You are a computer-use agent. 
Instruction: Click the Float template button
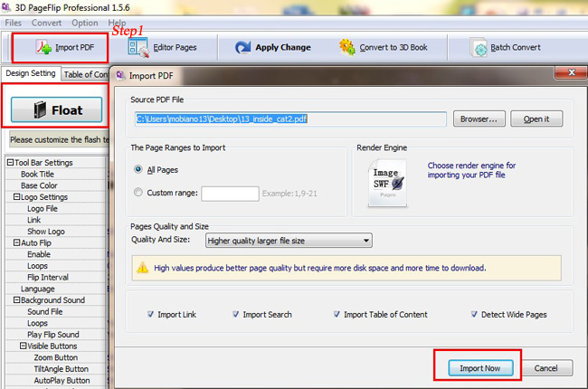pyautogui.click(x=57, y=109)
